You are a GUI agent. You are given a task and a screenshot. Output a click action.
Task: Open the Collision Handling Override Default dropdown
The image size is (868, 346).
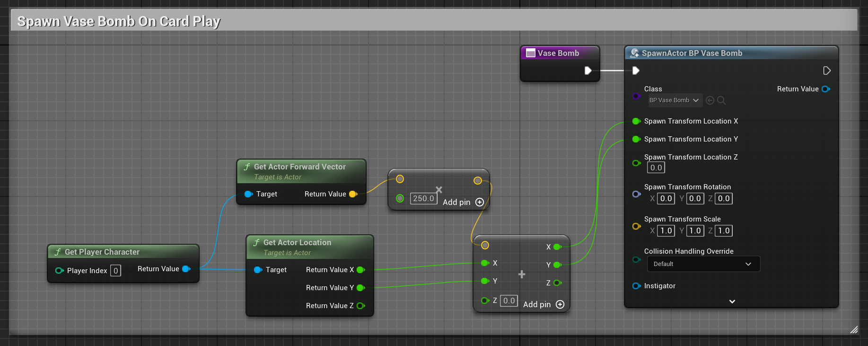click(x=703, y=264)
